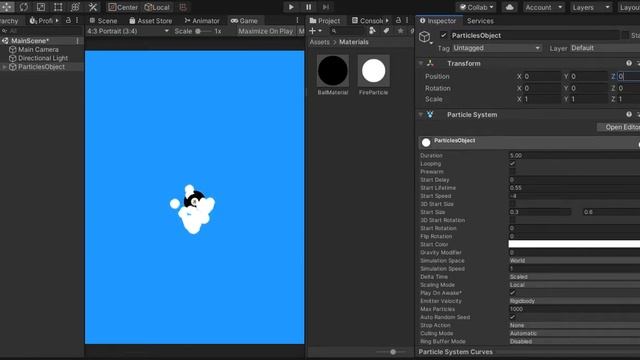The width and height of the screenshot is (640, 360).
Task: Click the Start Color swatch
Action: 574,244
